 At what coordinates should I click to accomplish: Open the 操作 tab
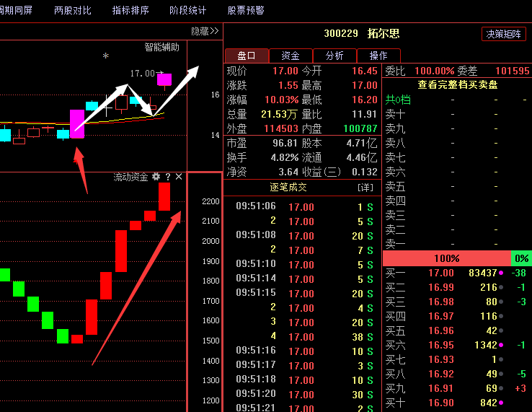(x=378, y=56)
